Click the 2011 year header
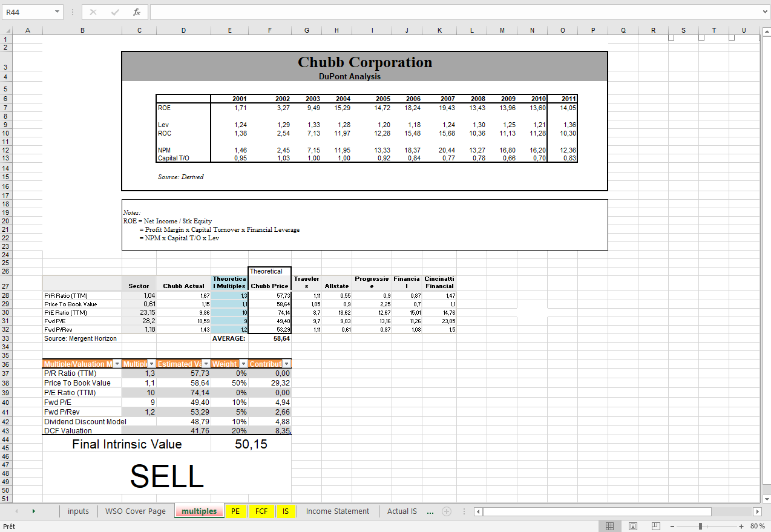The height and width of the screenshot is (532, 771). [569, 99]
